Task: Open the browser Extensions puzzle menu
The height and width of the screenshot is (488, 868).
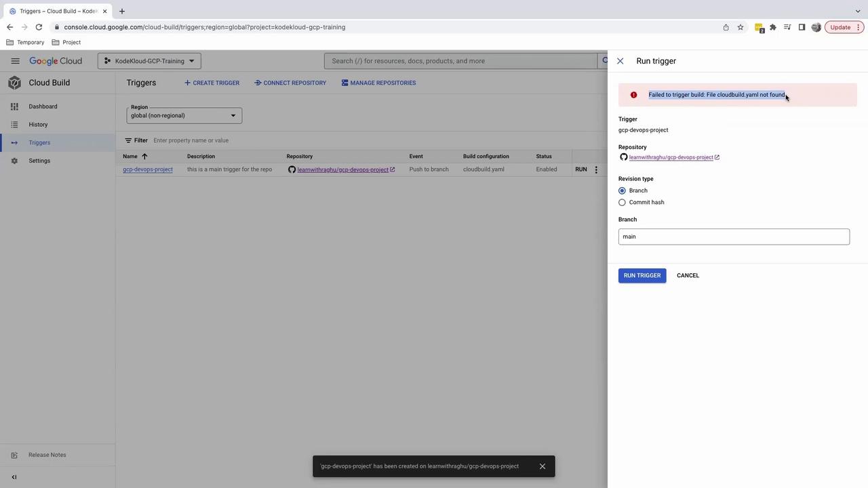Action: pyautogui.click(x=773, y=27)
